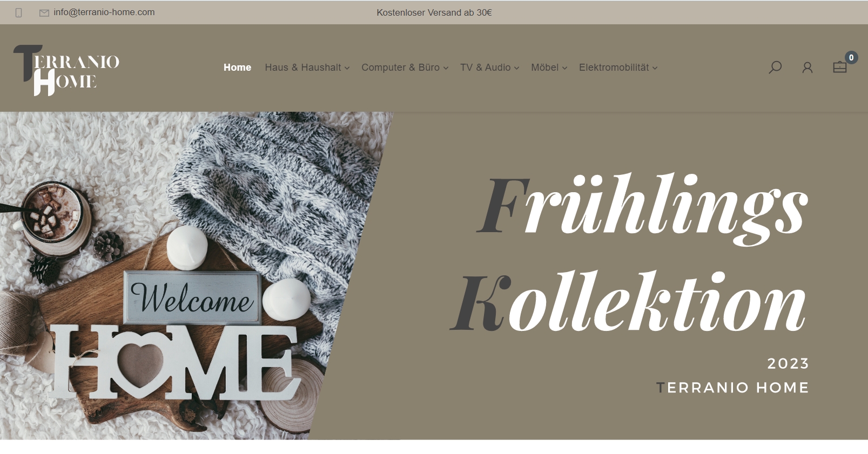Viewport: 868px width, 454px height.
Task: Click the phone icon in top bar
Action: (x=19, y=12)
